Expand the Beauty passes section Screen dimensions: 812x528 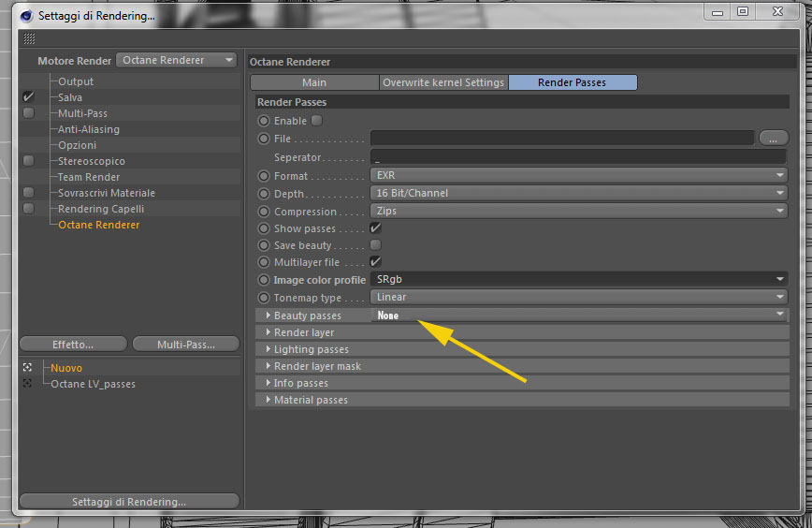(268, 315)
